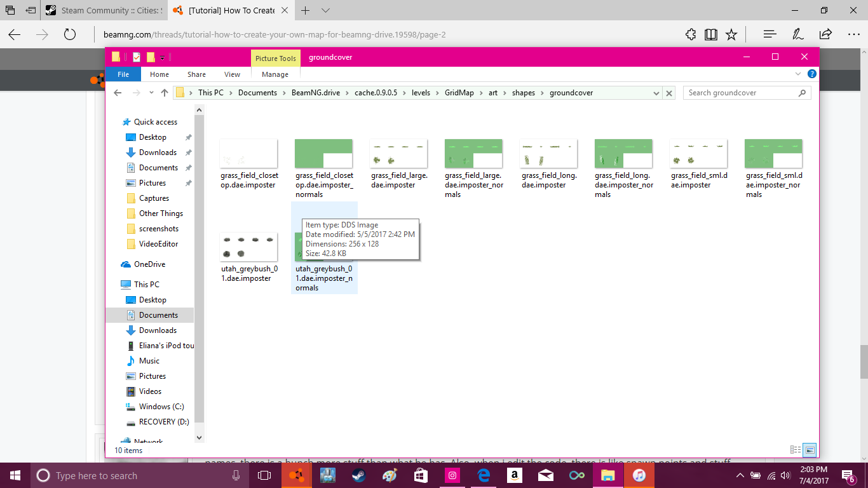Open RECOVERY (D:) drive in sidebar

coord(165,422)
